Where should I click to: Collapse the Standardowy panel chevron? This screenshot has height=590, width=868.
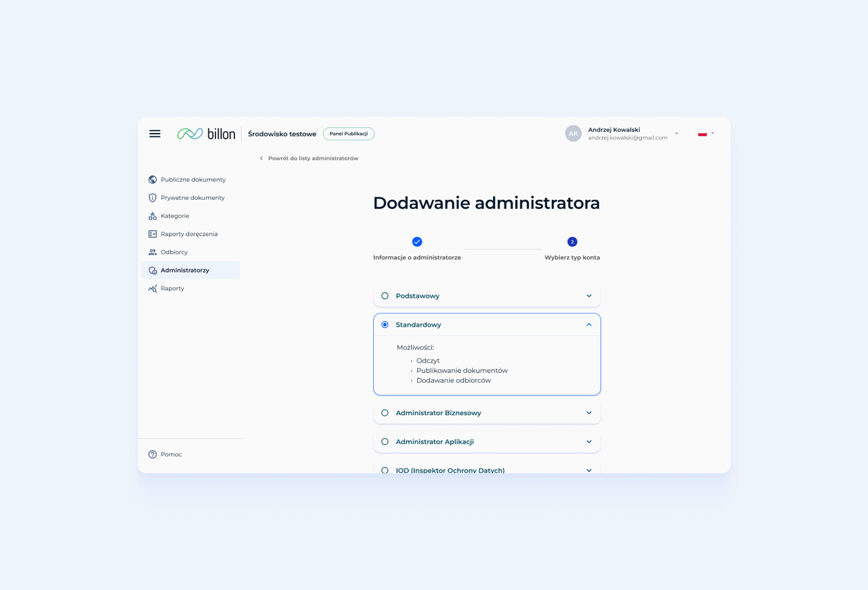(589, 325)
